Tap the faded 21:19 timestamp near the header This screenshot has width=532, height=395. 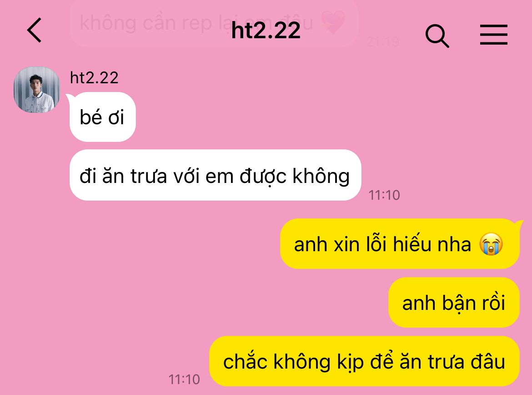click(383, 42)
